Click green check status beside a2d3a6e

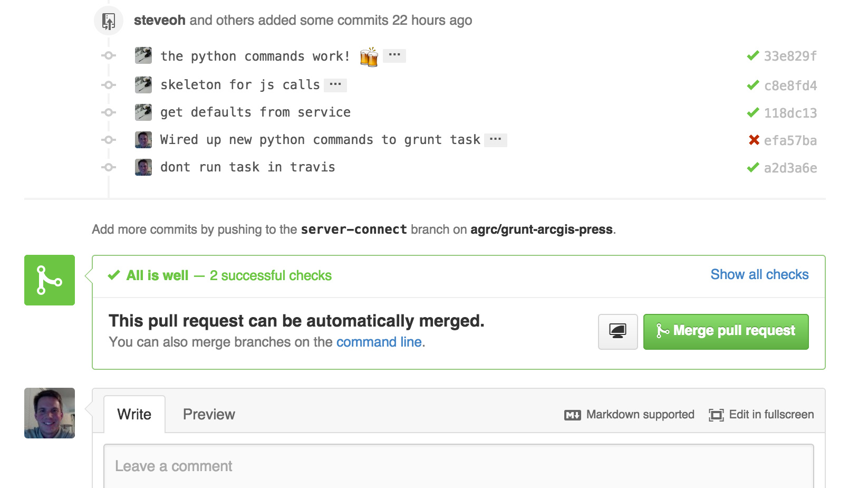pyautogui.click(x=753, y=167)
